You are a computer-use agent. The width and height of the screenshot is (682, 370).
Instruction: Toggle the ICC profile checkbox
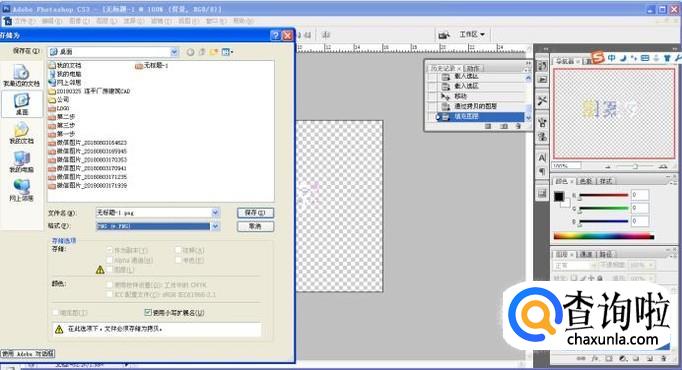[x=110, y=294]
